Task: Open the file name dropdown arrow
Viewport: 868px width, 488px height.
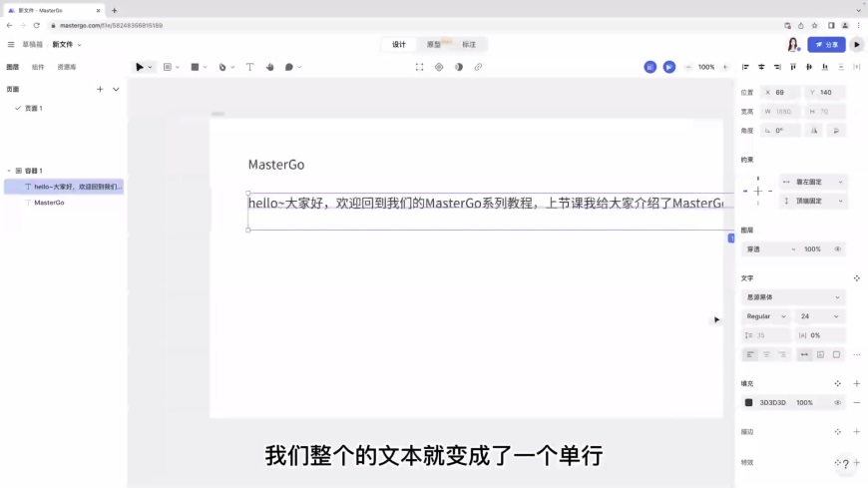Action: tap(79, 45)
